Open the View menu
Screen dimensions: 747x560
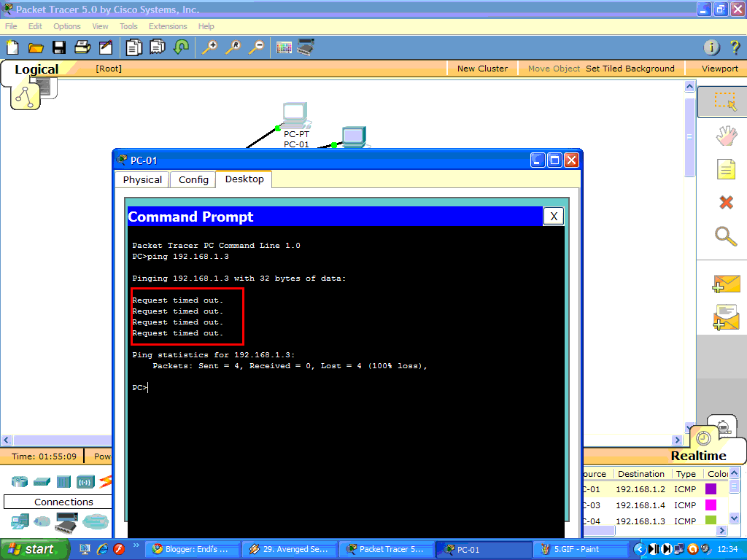click(x=100, y=26)
